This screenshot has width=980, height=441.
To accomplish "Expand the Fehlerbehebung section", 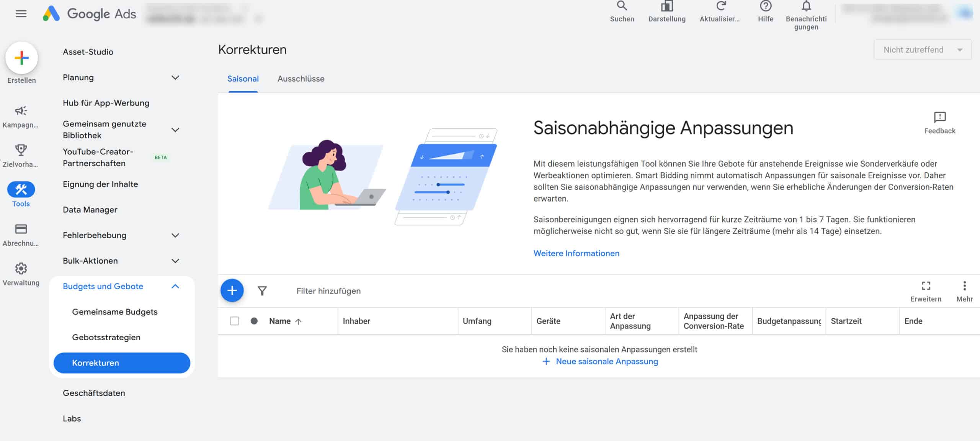I will coord(175,235).
